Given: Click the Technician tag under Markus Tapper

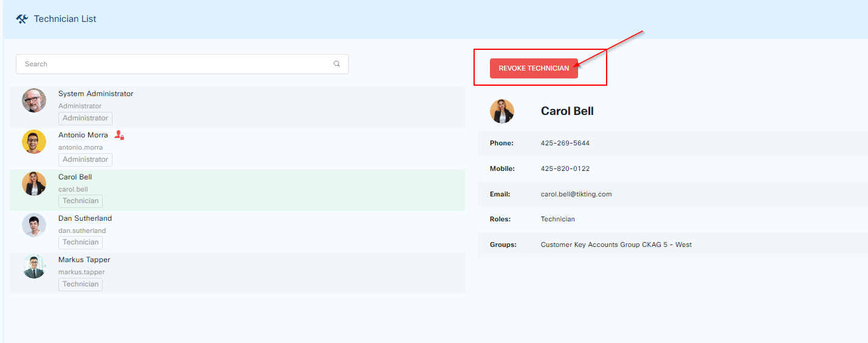Looking at the screenshot, I should click(80, 284).
